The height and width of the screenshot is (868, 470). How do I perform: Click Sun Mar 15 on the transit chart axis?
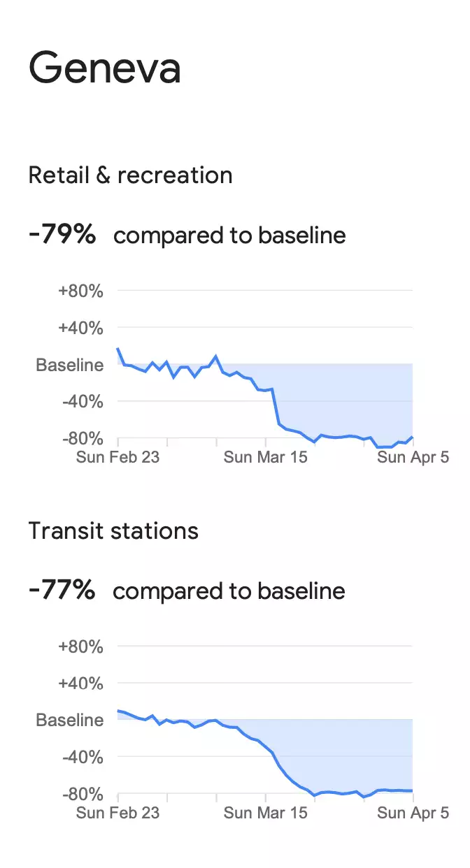click(266, 813)
